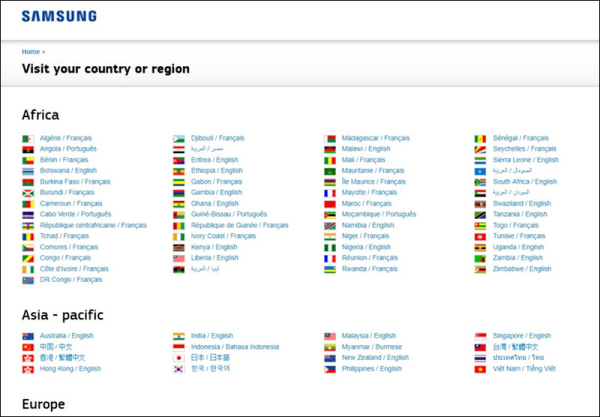The height and width of the screenshot is (417, 600).
Task: Click the South Africa flag icon
Action: [x=480, y=182]
